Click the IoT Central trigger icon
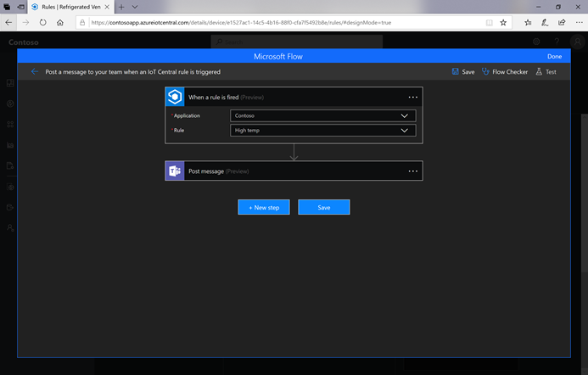Viewport: 588px width, 375px height. tap(175, 97)
